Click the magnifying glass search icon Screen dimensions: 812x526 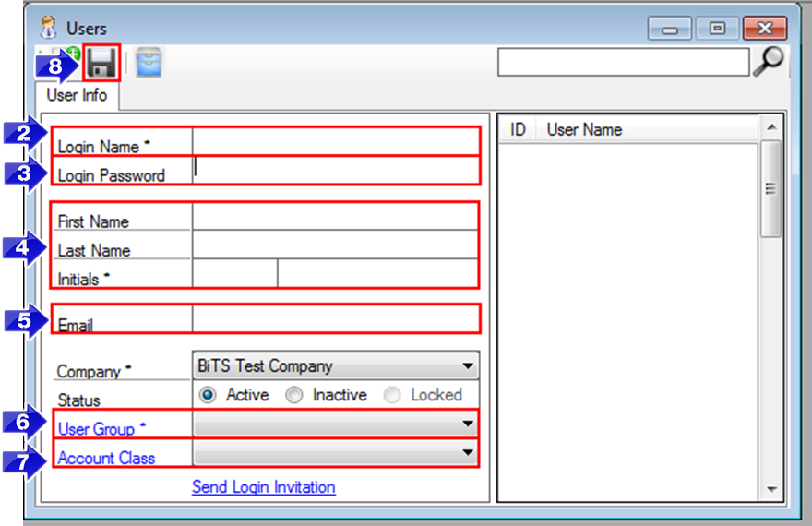point(769,61)
